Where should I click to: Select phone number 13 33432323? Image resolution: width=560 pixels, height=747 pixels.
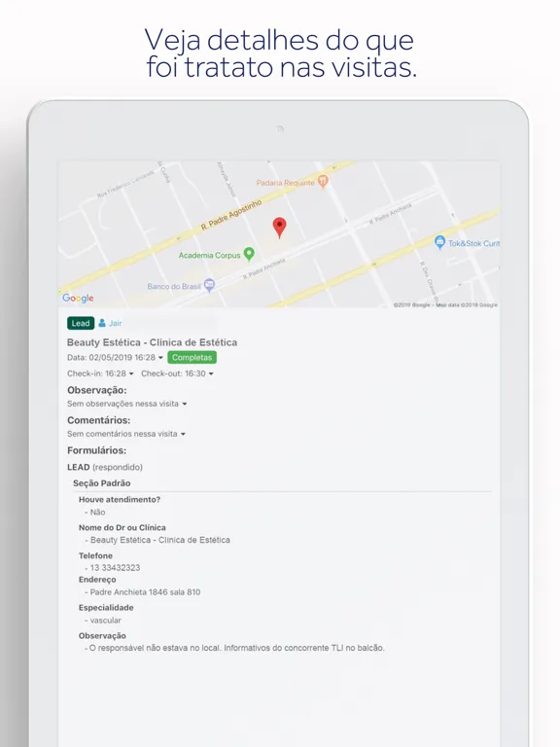[115, 567]
